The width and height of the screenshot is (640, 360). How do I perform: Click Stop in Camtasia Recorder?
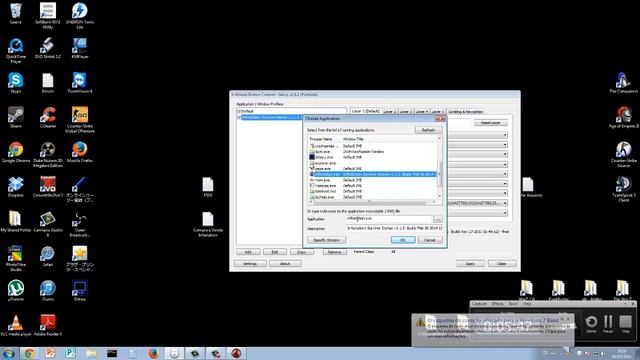pos(625,324)
